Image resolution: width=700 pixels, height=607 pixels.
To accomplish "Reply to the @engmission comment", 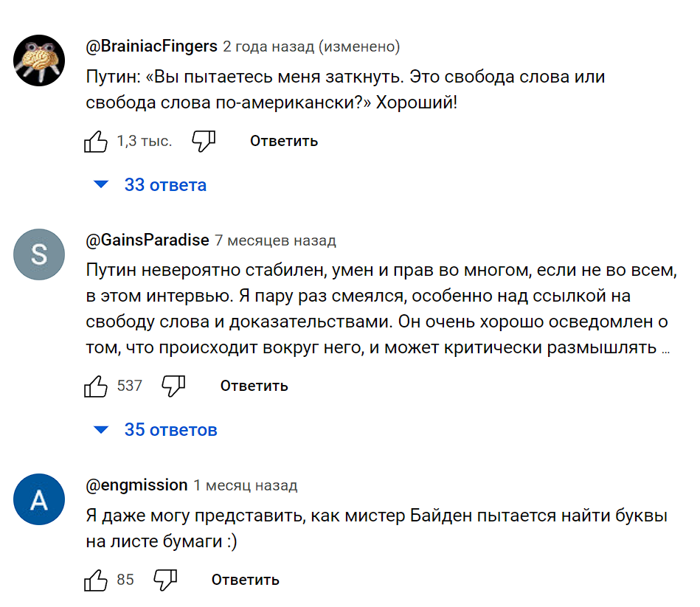I will [245, 580].
